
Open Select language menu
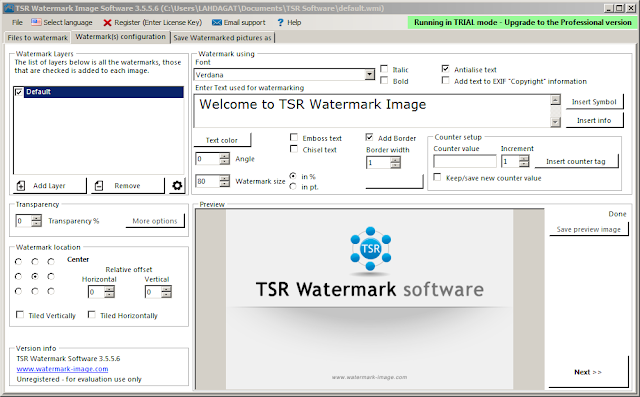pyautogui.click(x=62, y=22)
